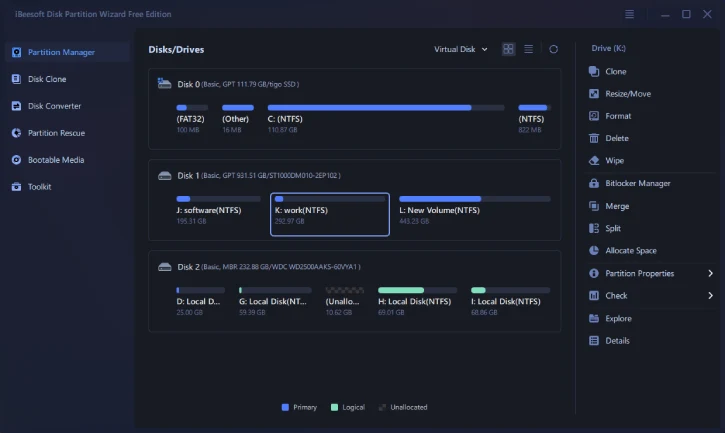Image resolution: width=725 pixels, height=433 pixels.
Task: Click the Disk 1 drive icon
Action: click(x=164, y=175)
